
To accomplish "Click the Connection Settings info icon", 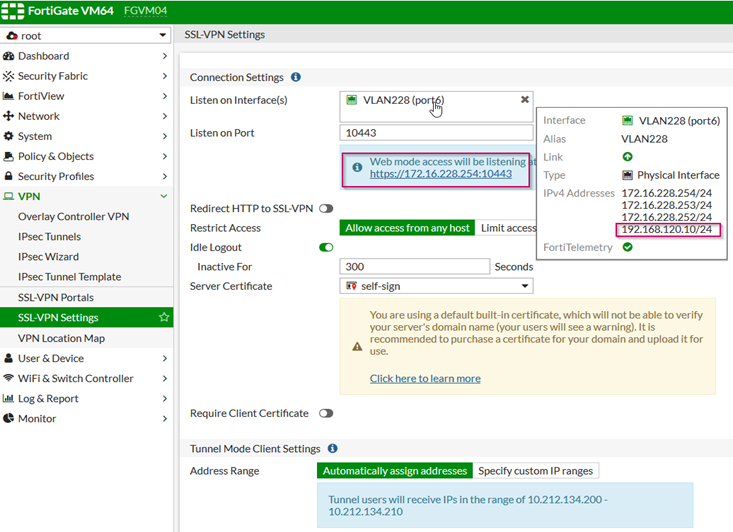I will (x=295, y=77).
